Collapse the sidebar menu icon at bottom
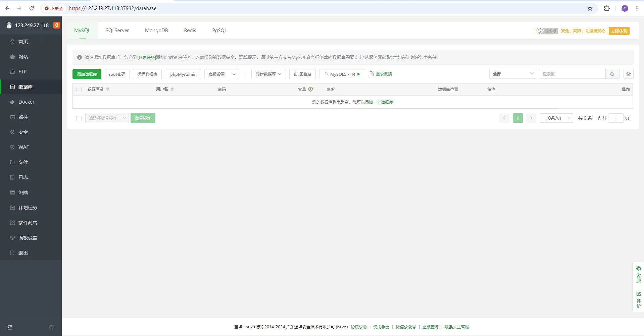Screen dimensions: 644x336 (10, 327)
